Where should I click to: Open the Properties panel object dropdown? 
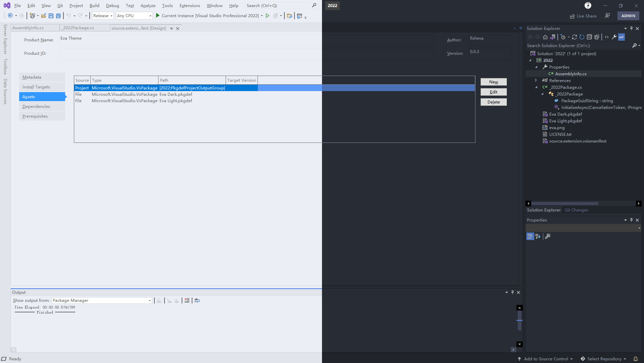click(x=584, y=228)
